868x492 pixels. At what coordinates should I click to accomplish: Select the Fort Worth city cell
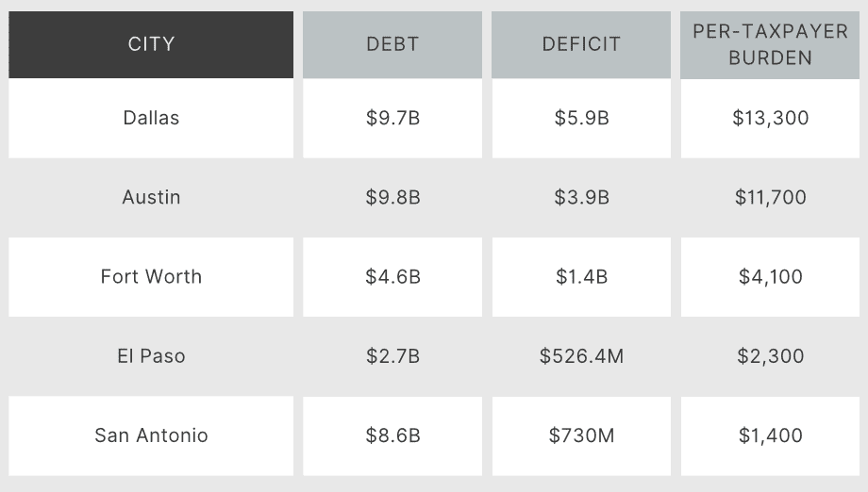pyautogui.click(x=151, y=276)
